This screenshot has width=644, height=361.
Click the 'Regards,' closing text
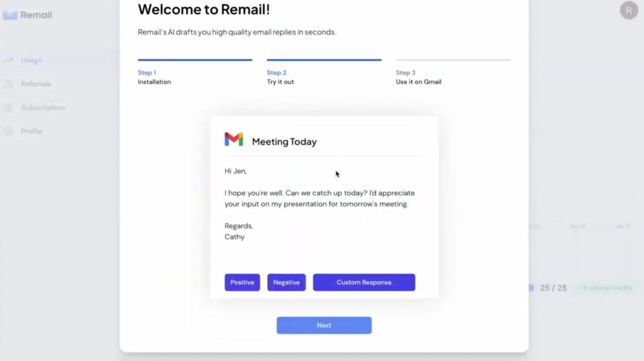(238, 226)
